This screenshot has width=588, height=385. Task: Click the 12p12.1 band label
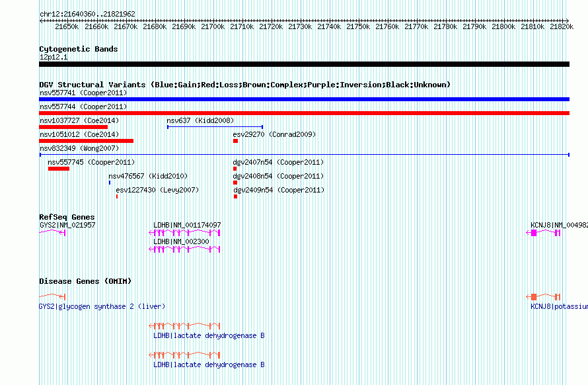click(x=54, y=57)
